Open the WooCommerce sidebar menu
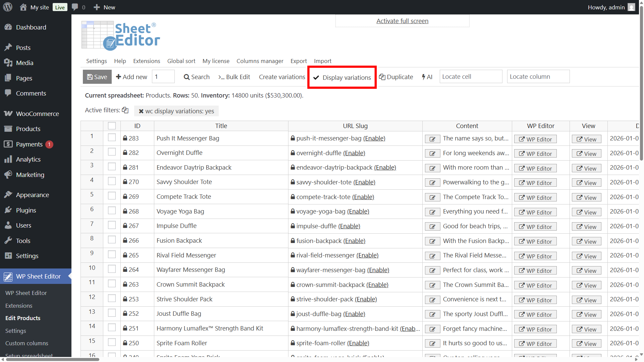644x362 pixels. 37,114
